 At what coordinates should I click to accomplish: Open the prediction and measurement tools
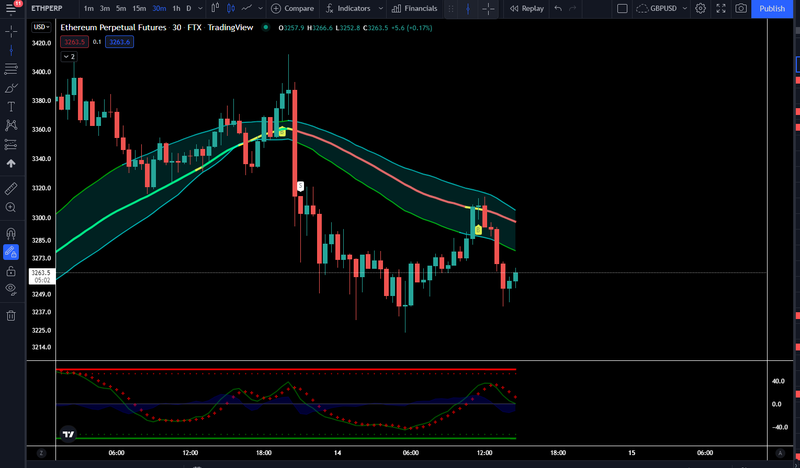tap(11, 144)
